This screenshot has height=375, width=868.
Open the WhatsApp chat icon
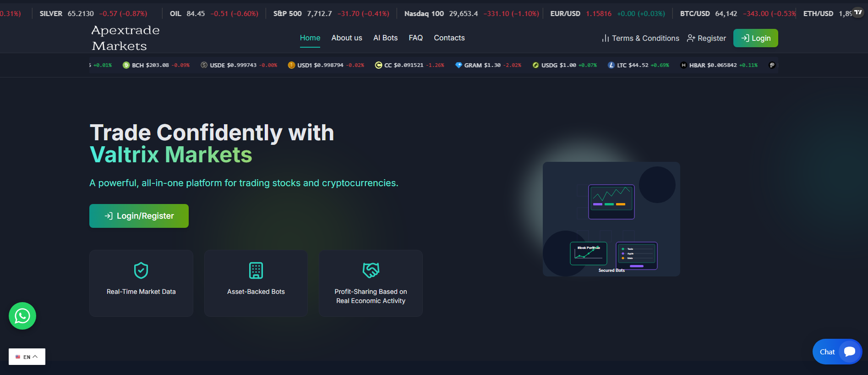click(x=22, y=316)
